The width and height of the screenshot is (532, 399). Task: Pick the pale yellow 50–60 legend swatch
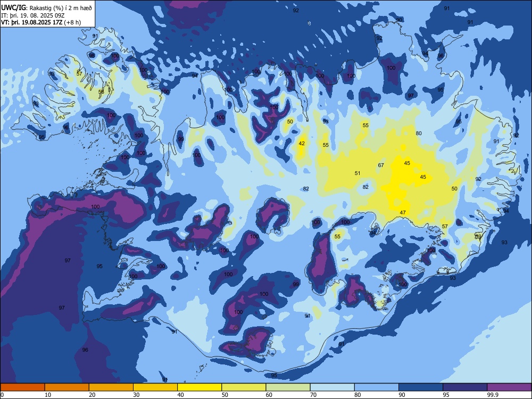point(244,387)
